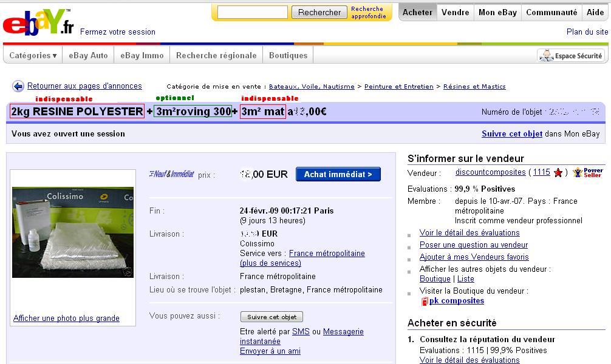Image resolution: width=611 pixels, height=364 pixels.
Task: Click the red boutique door icon
Action: pos(425,301)
